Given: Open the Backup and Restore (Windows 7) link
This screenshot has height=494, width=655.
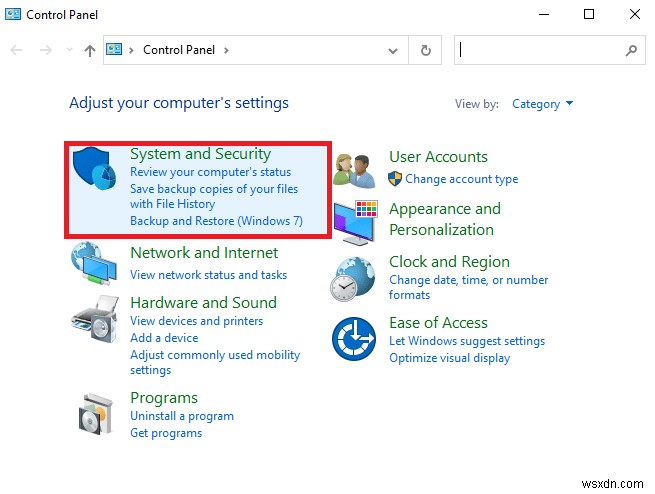Looking at the screenshot, I should pyautogui.click(x=216, y=221).
